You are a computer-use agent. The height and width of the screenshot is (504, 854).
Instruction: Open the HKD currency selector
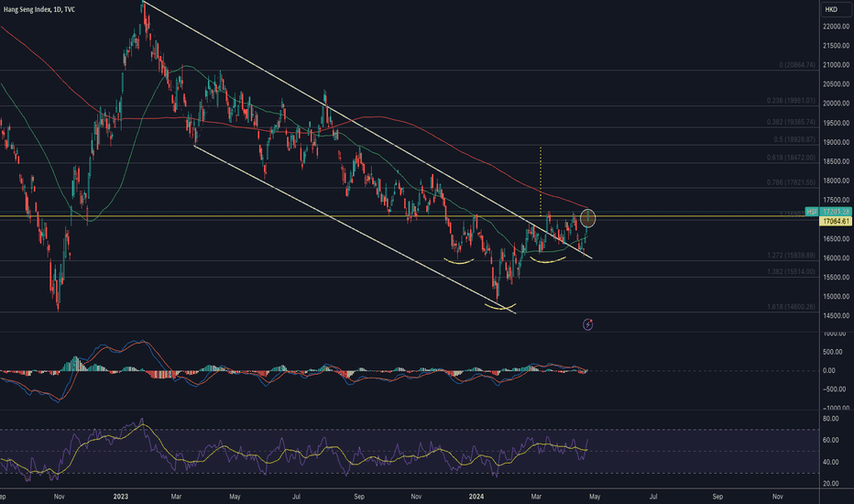pyautogui.click(x=836, y=9)
